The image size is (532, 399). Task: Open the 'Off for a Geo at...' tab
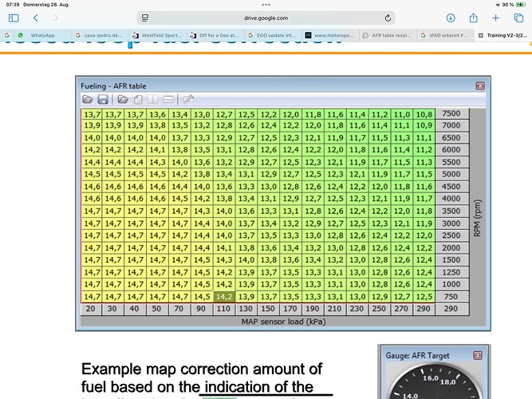(x=215, y=35)
